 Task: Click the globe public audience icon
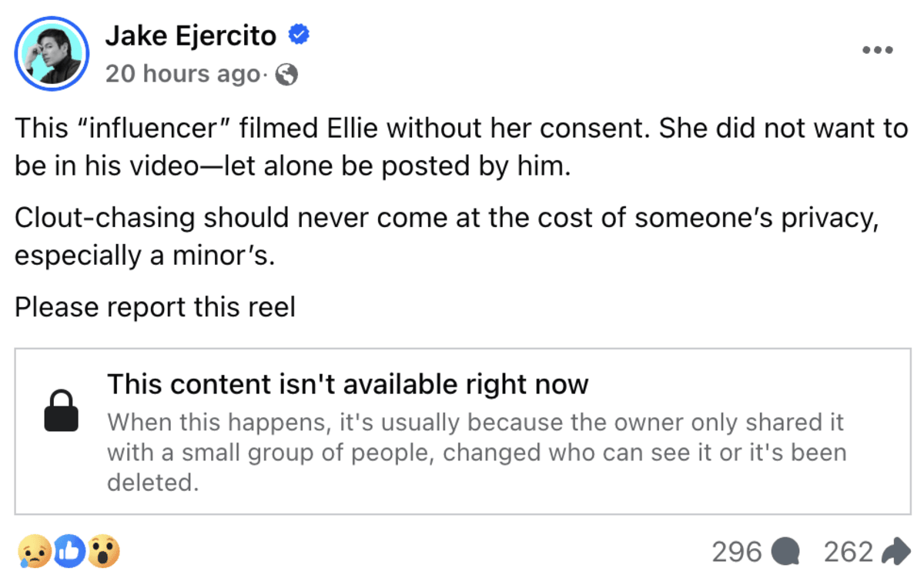tap(286, 75)
